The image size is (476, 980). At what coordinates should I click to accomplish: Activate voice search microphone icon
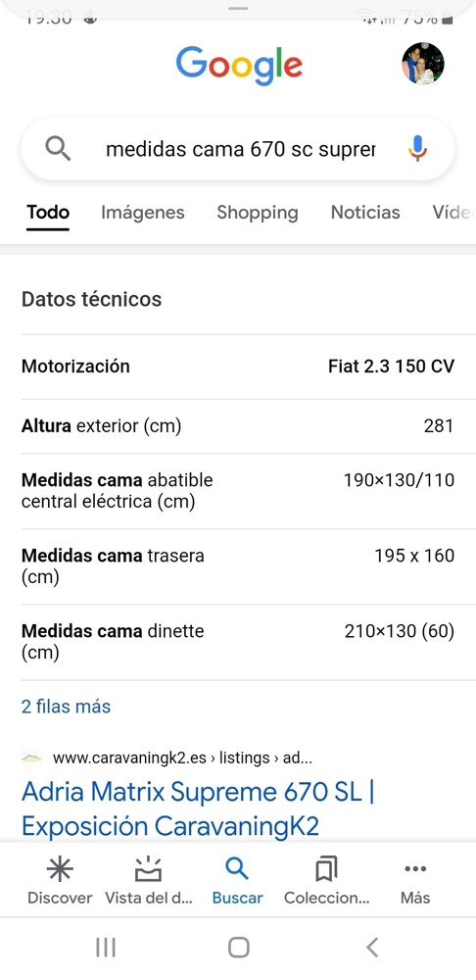[x=418, y=149]
